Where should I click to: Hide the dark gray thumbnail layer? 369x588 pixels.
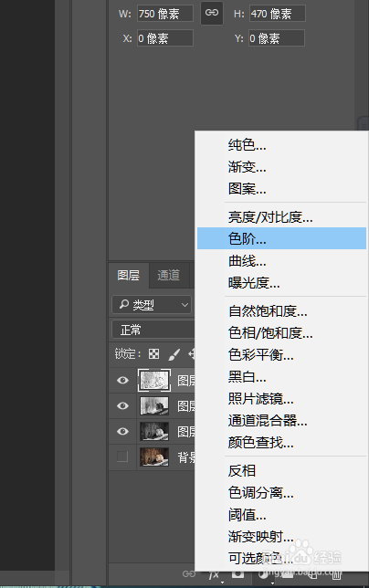coord(122,431)
